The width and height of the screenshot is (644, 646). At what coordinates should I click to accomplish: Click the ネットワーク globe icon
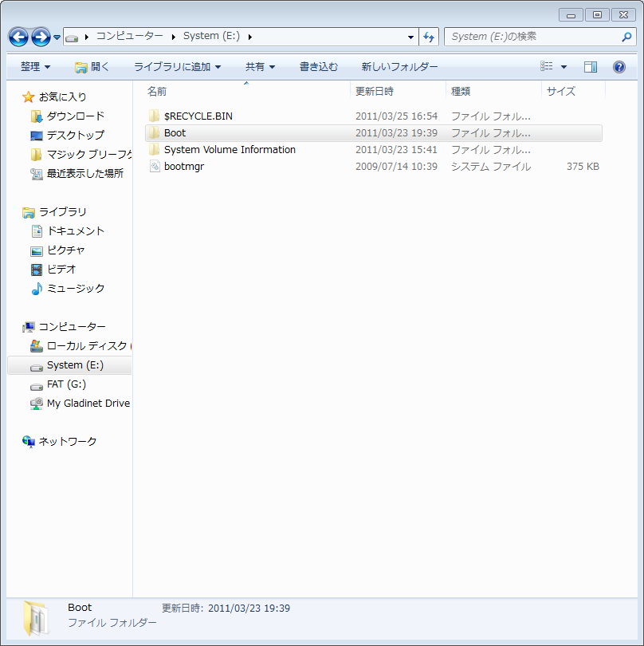point(28,442)
